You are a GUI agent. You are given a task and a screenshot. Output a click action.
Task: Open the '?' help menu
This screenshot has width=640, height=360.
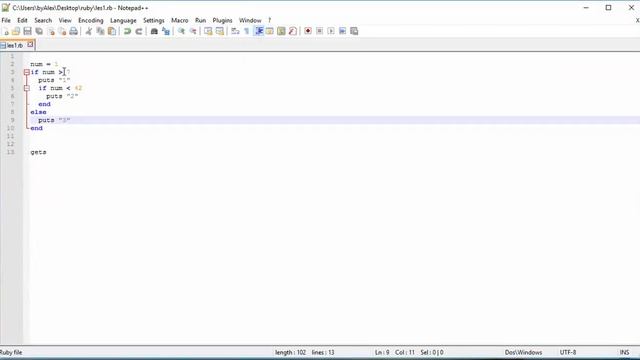pos(269,20)
